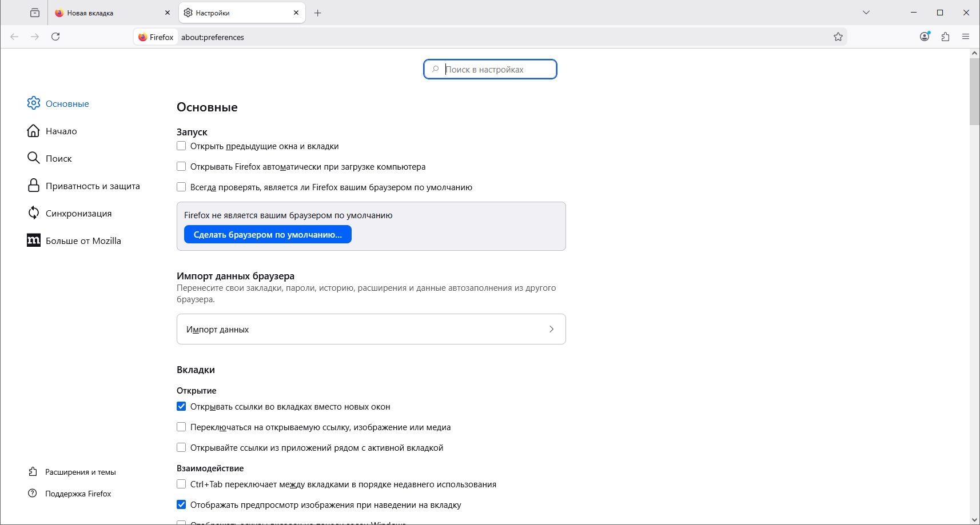Toggle Открывать ссылки во вкладках checkbox
980x525 pixels.
point(181,407)
